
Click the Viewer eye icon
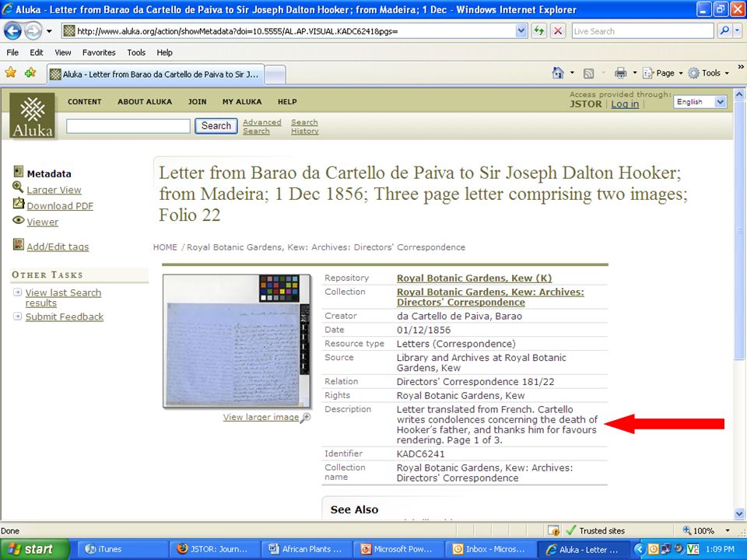[18, 220]
